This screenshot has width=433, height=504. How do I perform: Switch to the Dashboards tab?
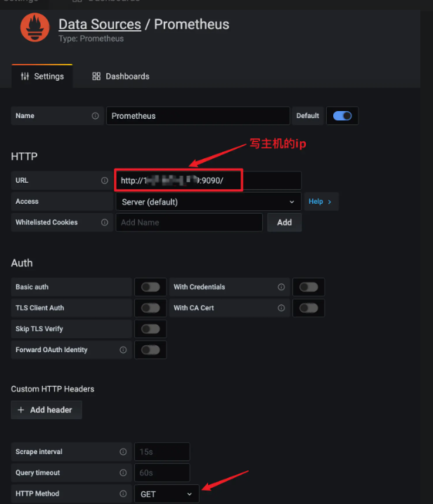click(121, 76)
